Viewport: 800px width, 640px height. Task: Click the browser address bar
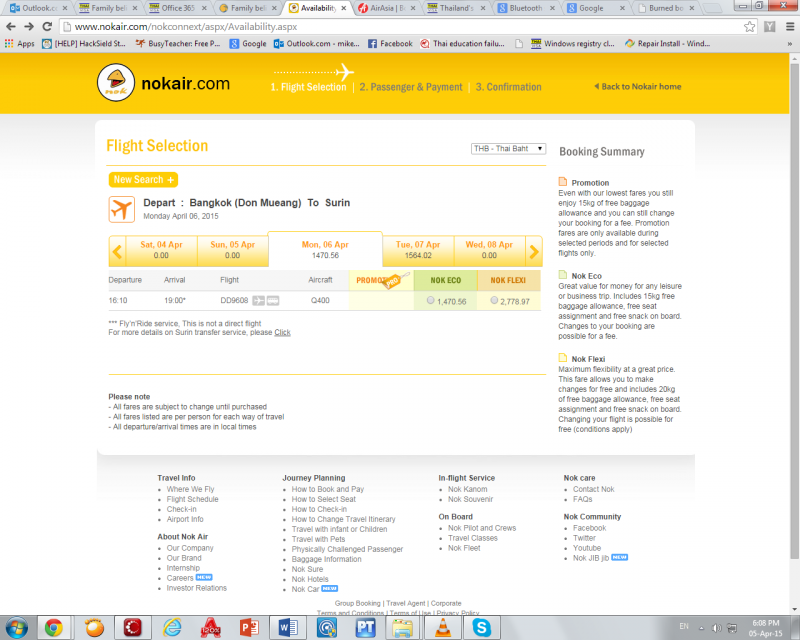[408, 27]
